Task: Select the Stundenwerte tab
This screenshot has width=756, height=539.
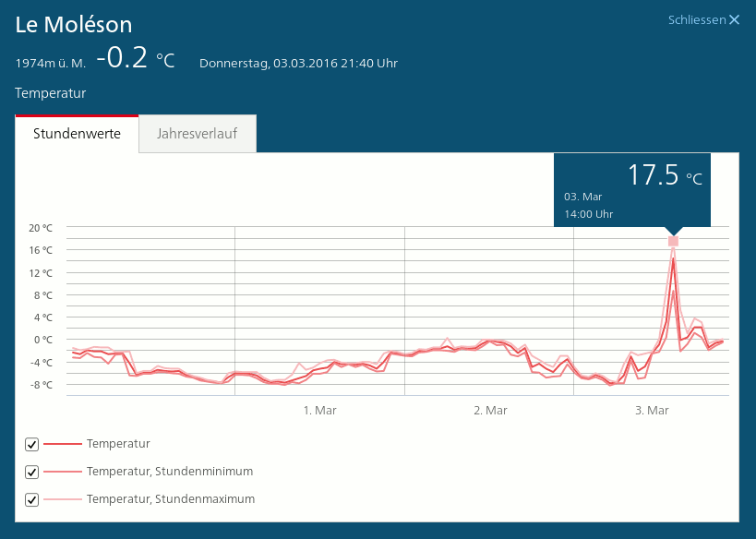Action: (77, 134)
